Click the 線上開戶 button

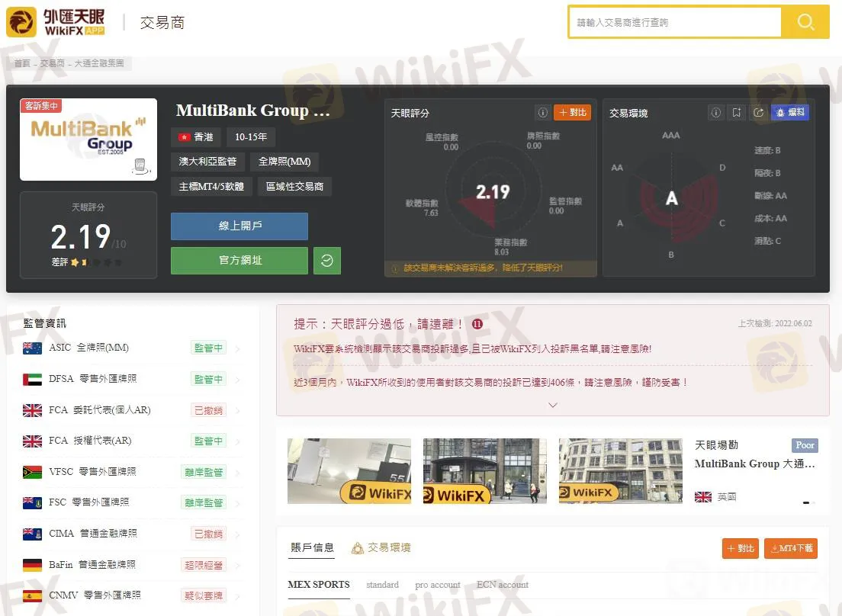pos(239,226)
